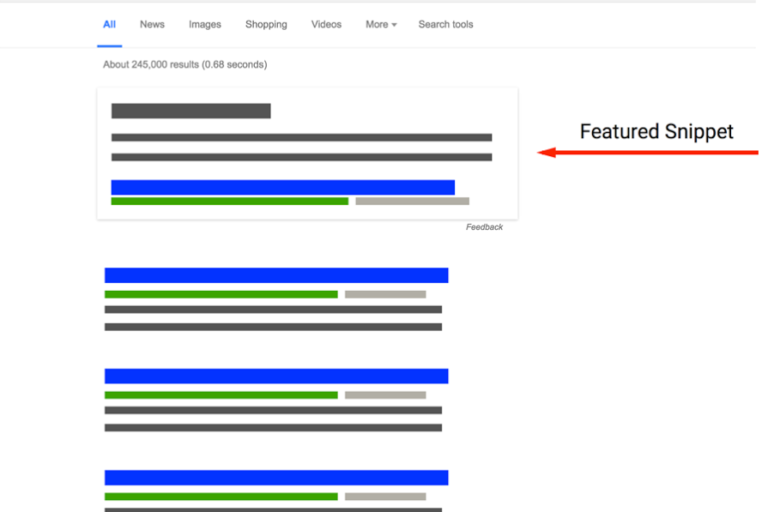Open the second organic result's blue title

click(x=276, y=376)
